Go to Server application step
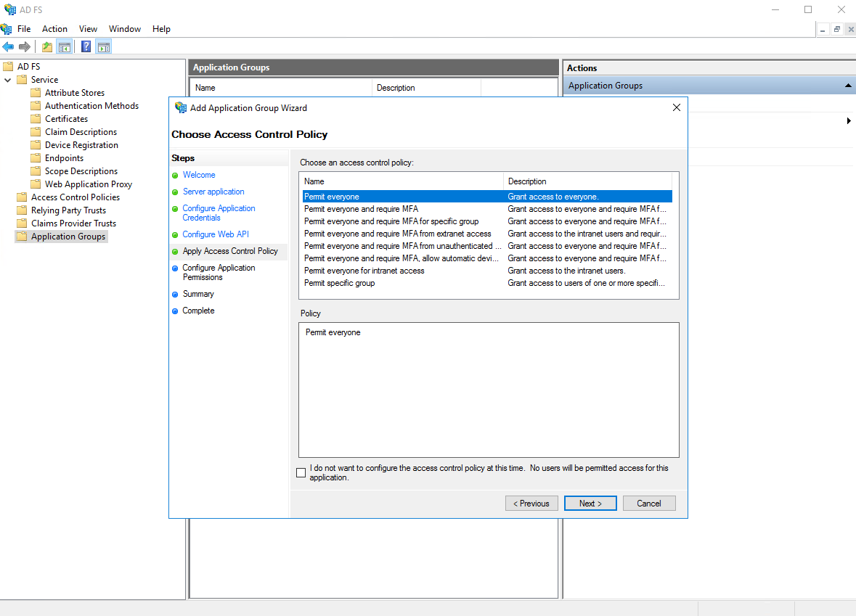Image resolution: width=856 pixels, height=616 pixels. coord(213,192)
